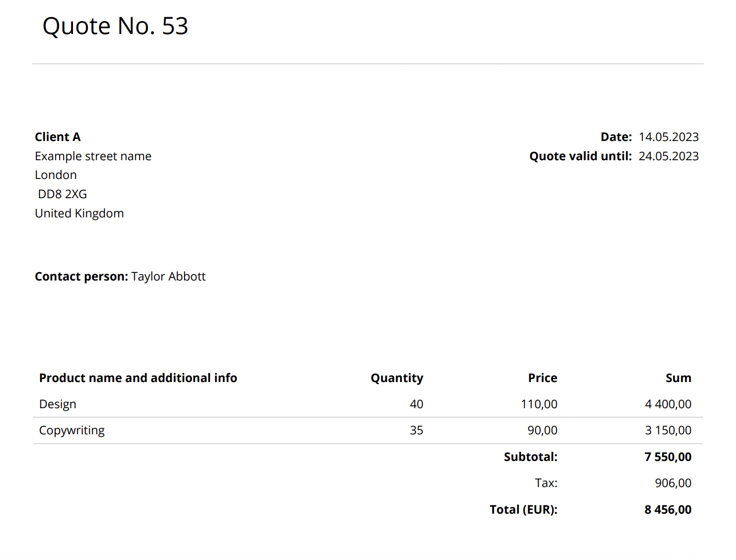Click the Example street name line
Image resolution: width=736 pixels, height=560 pixels.
coord(93,156)
